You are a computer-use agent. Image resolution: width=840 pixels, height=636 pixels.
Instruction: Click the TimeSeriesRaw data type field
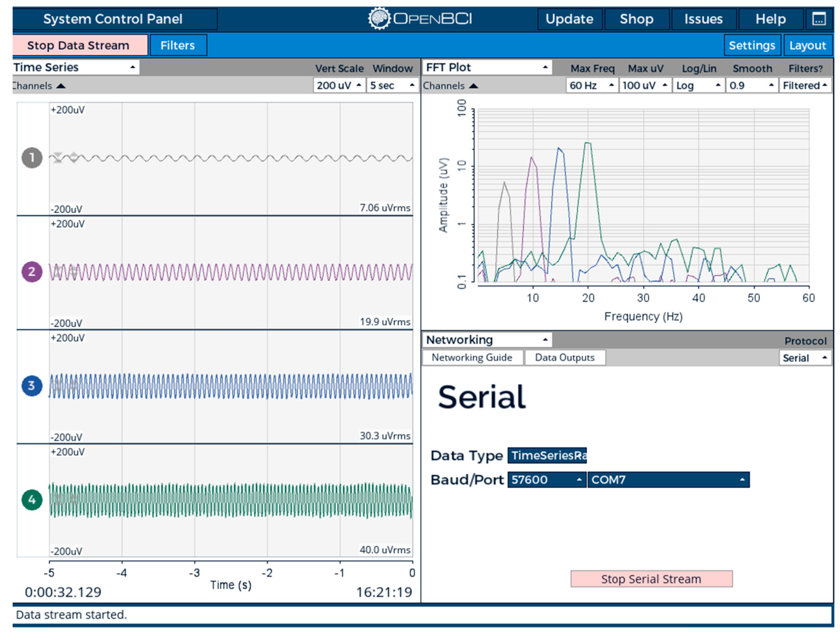click(547, 455)
